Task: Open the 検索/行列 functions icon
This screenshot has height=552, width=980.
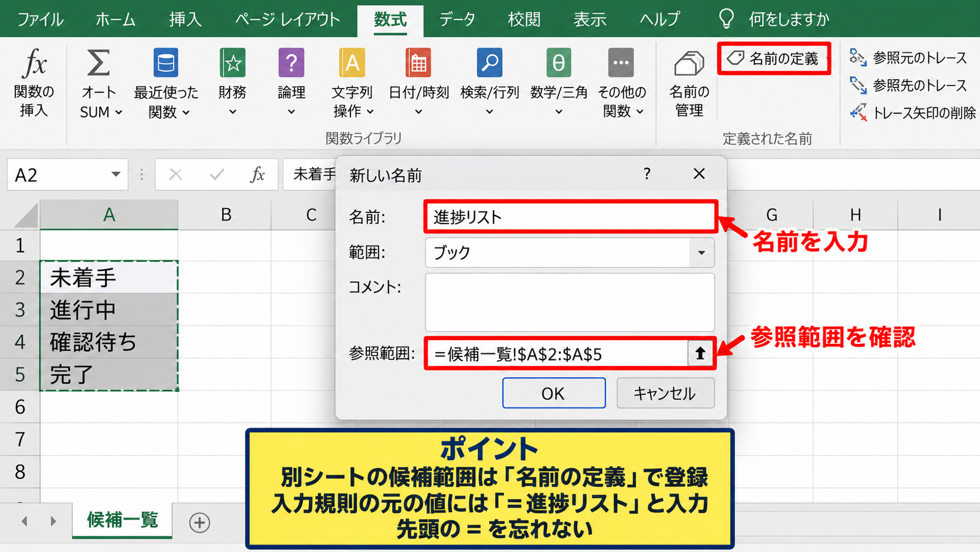Action: click(489, 63)
